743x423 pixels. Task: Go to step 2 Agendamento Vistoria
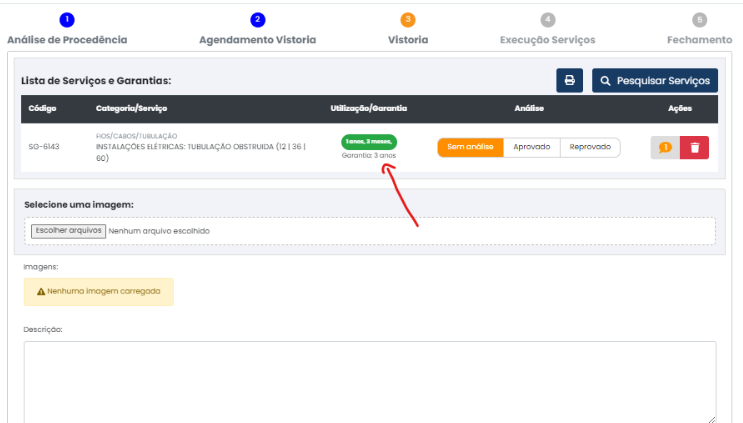click(x=257, y=29)
